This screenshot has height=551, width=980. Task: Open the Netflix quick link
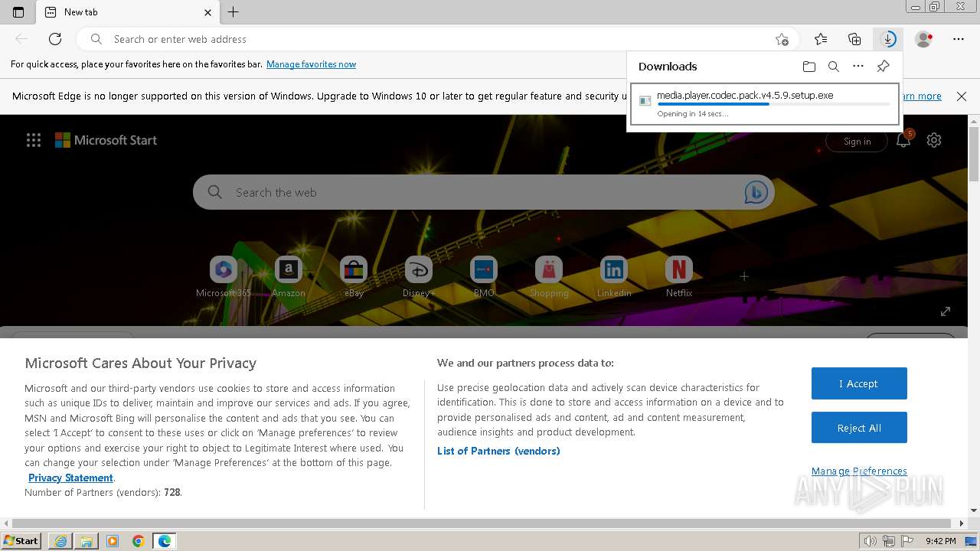point(679,277)
